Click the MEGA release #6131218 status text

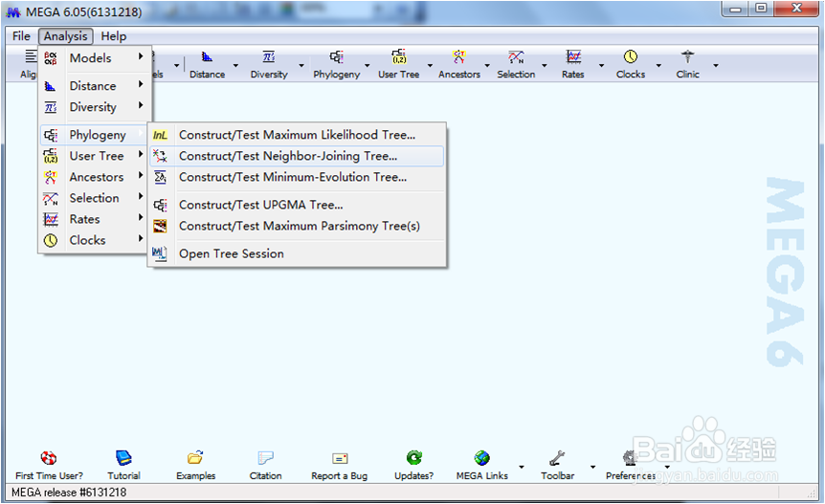[x=69, y=493]
